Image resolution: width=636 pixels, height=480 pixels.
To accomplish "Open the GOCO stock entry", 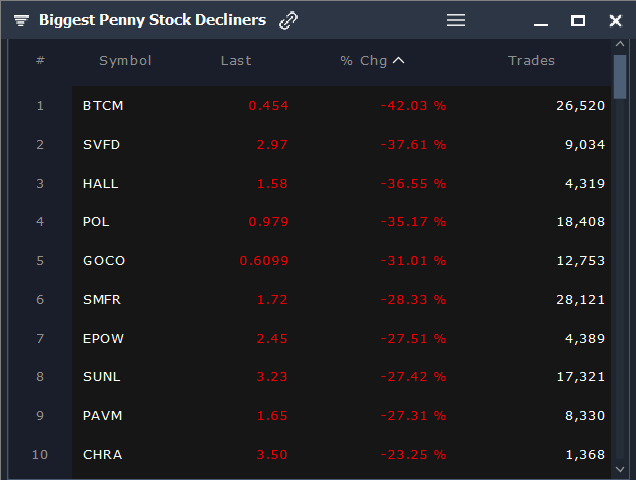I will pyautogui.click(x=104, y=261).
